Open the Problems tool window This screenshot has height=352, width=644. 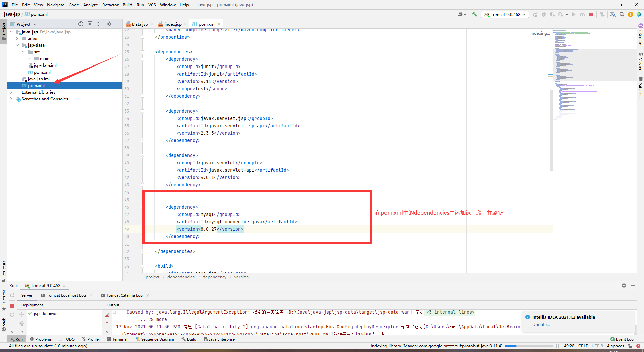[41, 339]
